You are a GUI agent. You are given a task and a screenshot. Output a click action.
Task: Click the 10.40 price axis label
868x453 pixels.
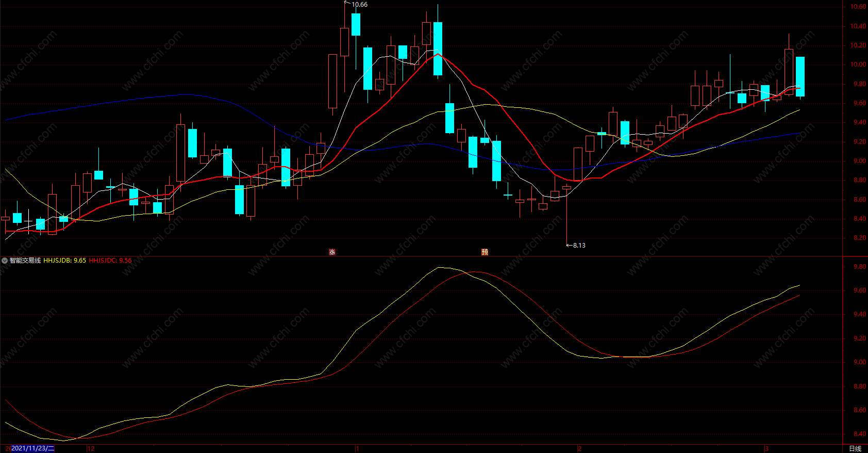pyautogui.click(x=858, y=26)
